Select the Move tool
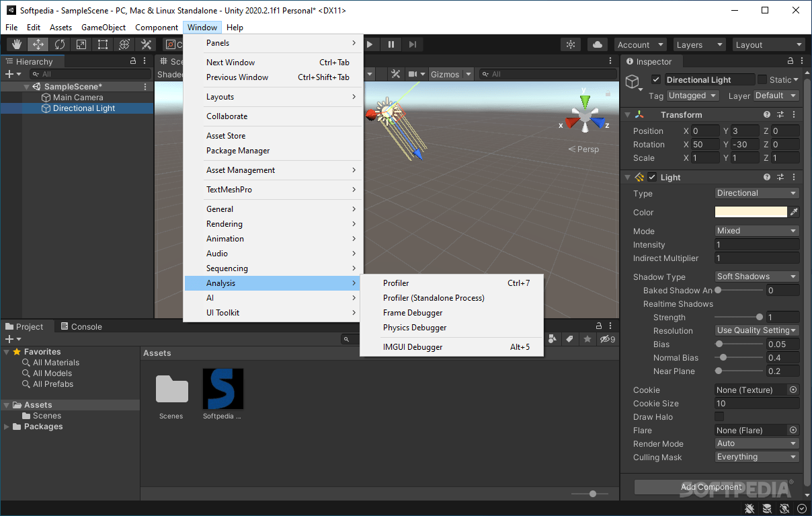Screen dimensions: 812x516 pyautogui.click(x=38, y=44)
